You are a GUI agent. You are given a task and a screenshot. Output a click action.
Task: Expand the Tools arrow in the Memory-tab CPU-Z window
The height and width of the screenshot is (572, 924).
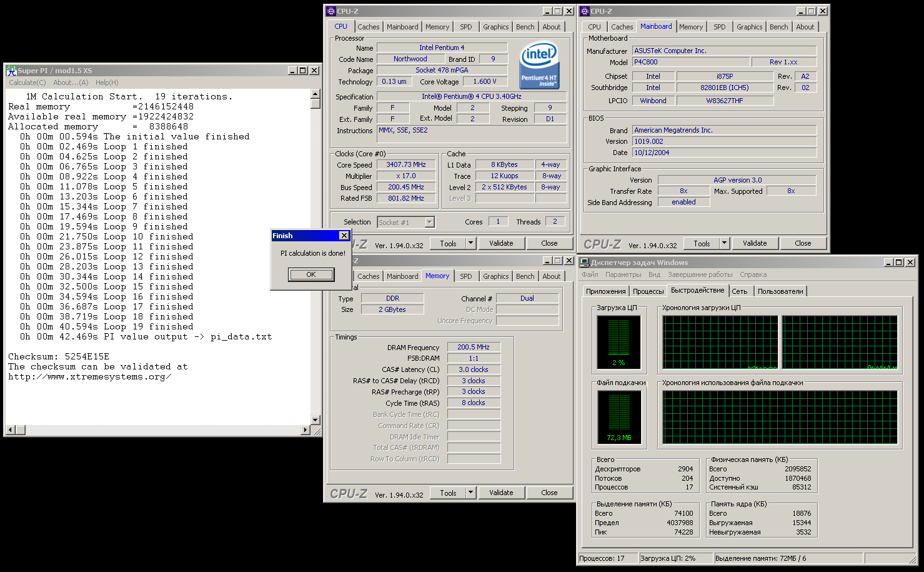pyautogui.click(x=471, y=493)
